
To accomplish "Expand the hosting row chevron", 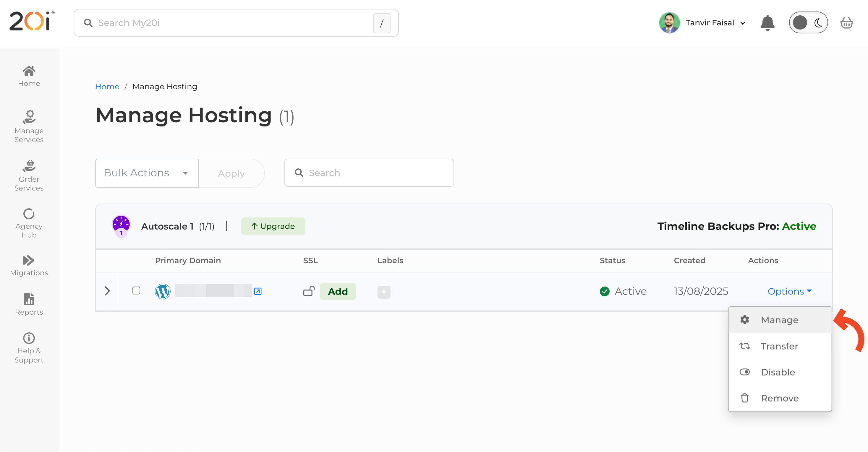I will [107, 291].
